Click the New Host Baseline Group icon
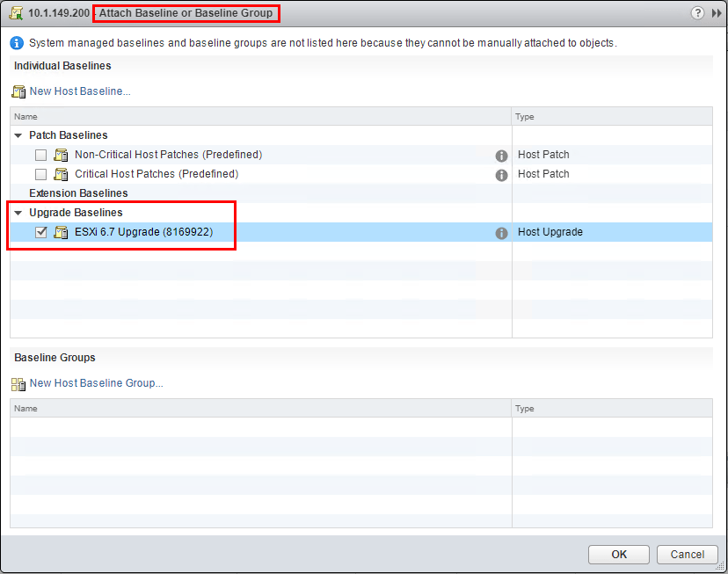Screen dimensions: 728x574 (x=18, y=384)
